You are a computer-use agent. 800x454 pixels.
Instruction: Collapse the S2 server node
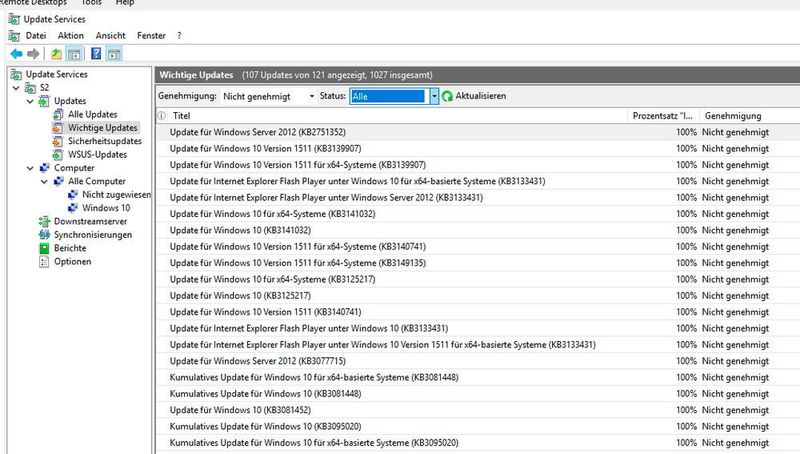(x=16, y=88)
